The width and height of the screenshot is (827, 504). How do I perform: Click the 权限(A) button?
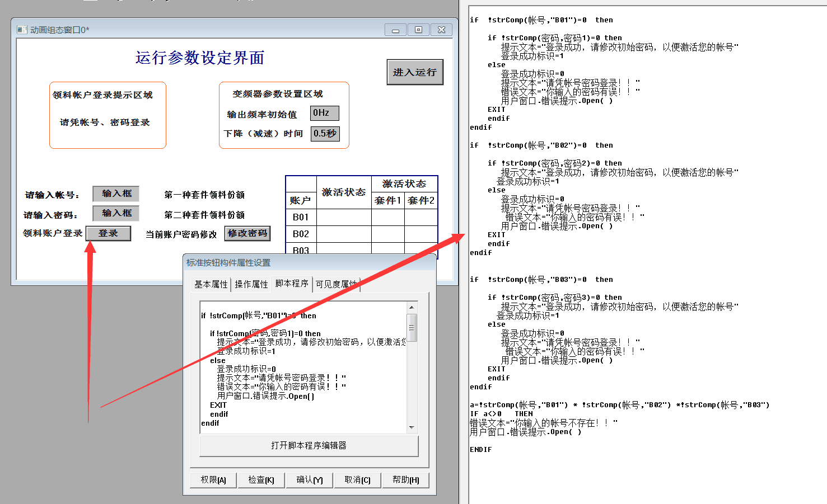(x=213, y=480)
